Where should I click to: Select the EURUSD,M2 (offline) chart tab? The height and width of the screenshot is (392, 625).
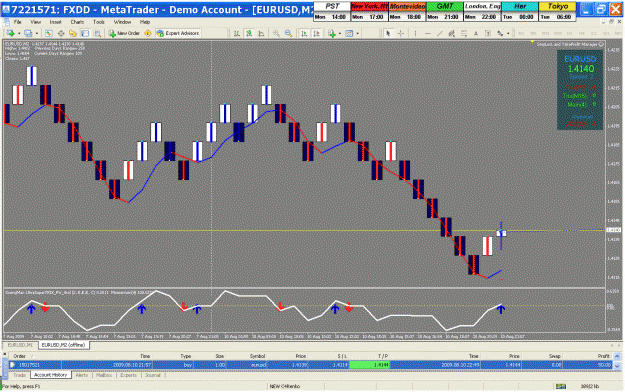[64, 345]
